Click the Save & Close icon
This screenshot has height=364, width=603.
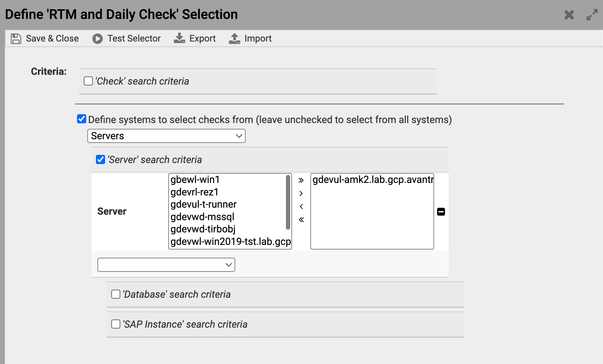coord(16,38)
